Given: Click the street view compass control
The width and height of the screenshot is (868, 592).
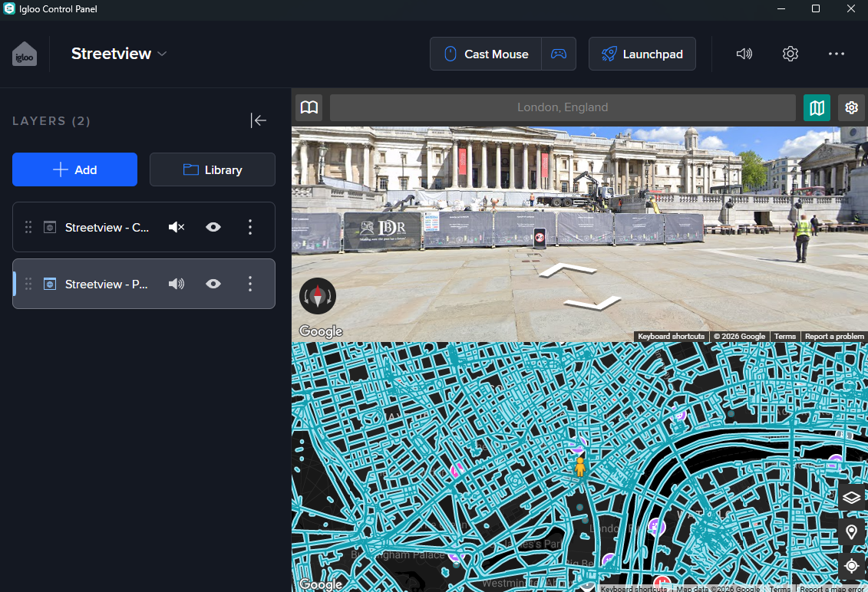Looking at the screenshot, I should coord(318,296).
